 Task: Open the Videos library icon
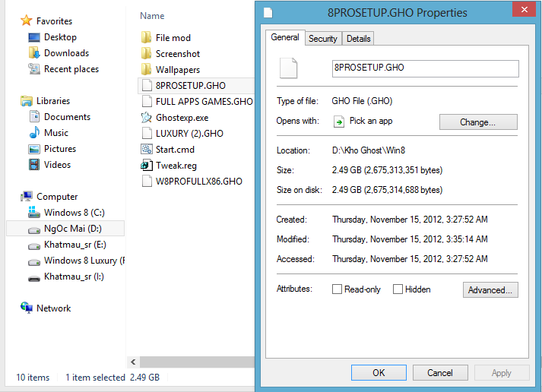click(x=34, y=165)
